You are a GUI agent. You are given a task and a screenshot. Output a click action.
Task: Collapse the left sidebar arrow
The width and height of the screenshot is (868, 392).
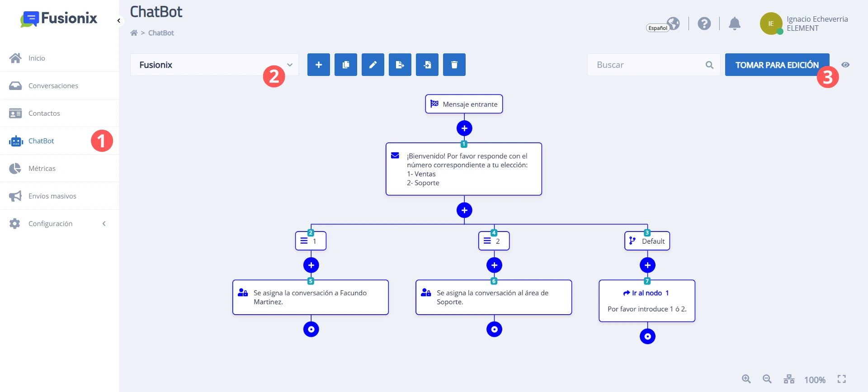pos(119,21)
